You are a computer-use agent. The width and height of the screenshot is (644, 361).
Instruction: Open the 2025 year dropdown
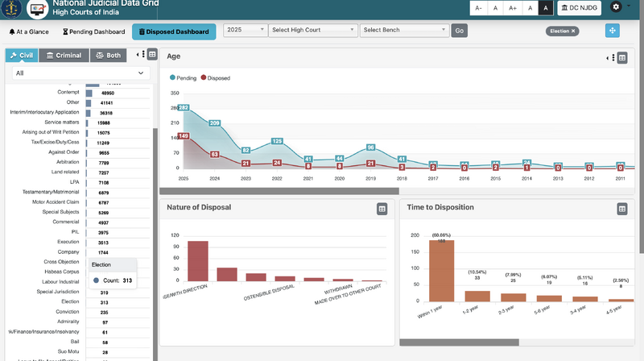coord(246,31)
